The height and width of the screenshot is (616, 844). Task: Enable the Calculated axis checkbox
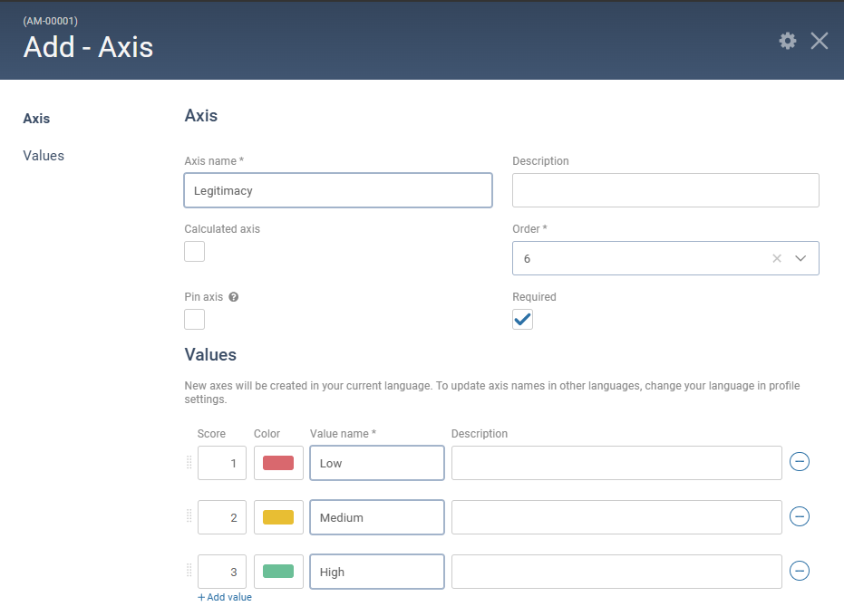click(x=194, y=251)
